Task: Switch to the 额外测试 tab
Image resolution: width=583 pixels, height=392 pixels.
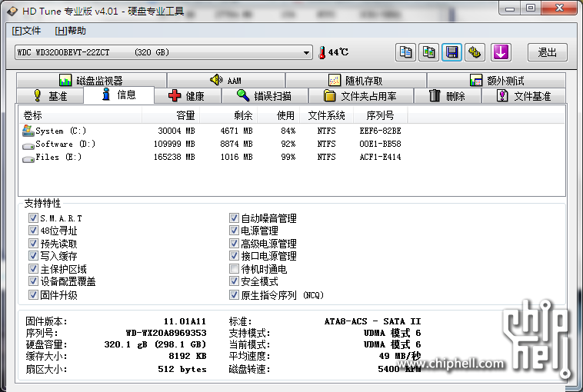Action: [x=496, y=80]
